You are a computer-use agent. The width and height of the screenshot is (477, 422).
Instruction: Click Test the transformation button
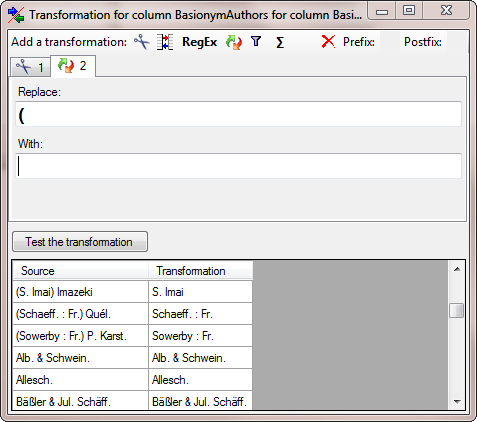[x=80, y=242]
